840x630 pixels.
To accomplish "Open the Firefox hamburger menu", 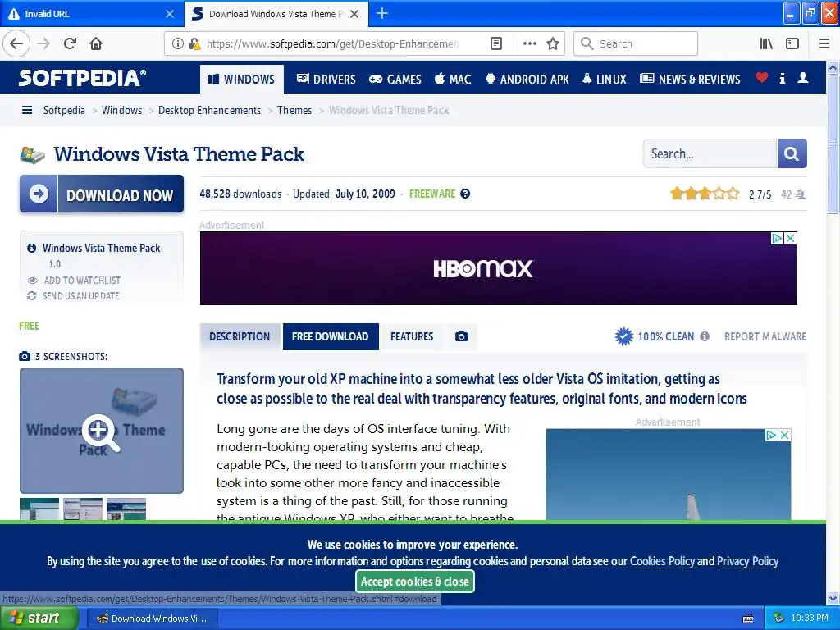I will click(824, 43).
